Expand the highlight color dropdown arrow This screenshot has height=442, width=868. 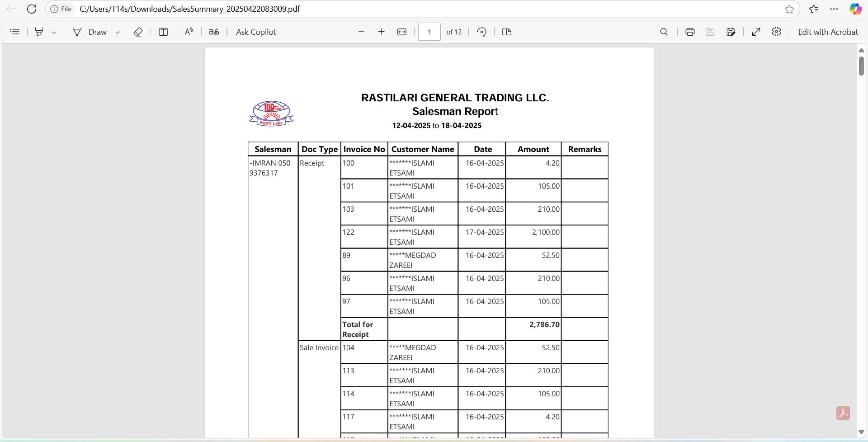(54, 32)
